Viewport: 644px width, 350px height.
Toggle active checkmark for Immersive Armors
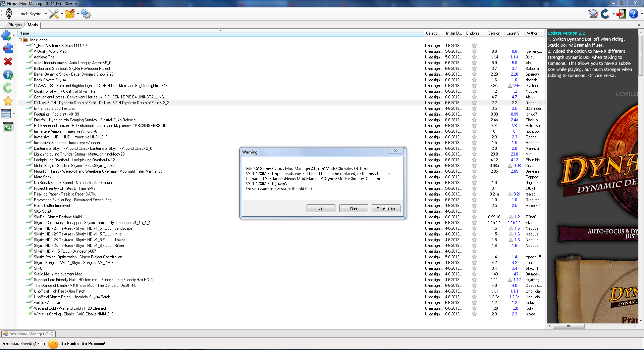tap(31, 131)
